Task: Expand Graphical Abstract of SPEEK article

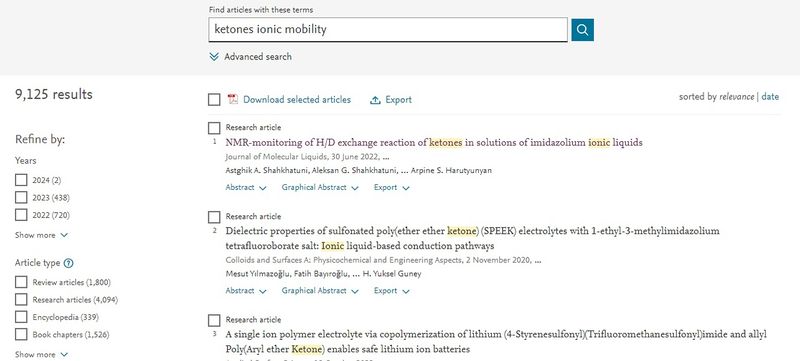Action: [x=320, y=291]
